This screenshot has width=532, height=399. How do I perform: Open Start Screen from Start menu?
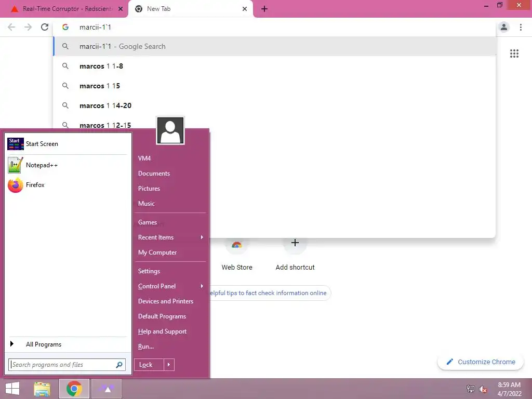coord(67,144)
